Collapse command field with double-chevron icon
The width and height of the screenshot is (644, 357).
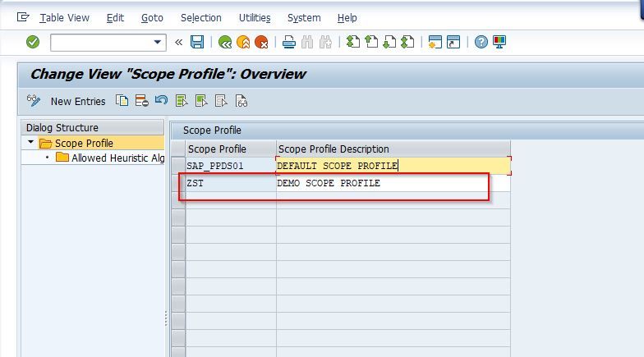click(179, 43)
